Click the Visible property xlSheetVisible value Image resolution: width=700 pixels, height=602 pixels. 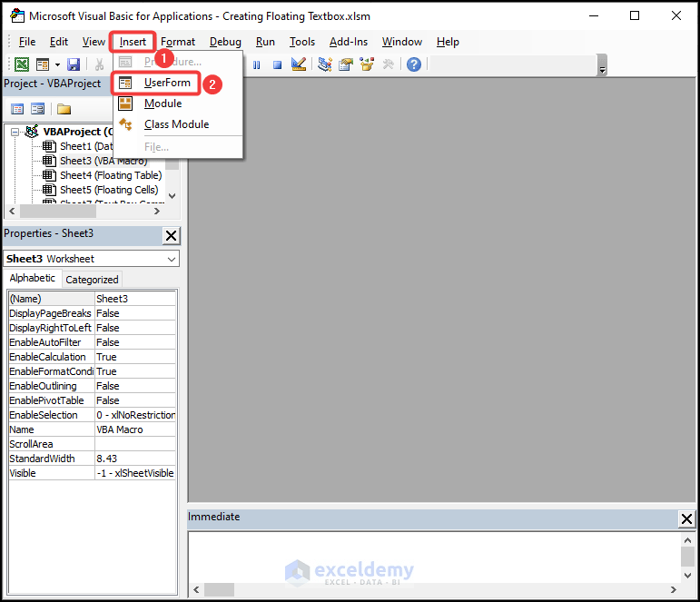click(x=135, y=473)
